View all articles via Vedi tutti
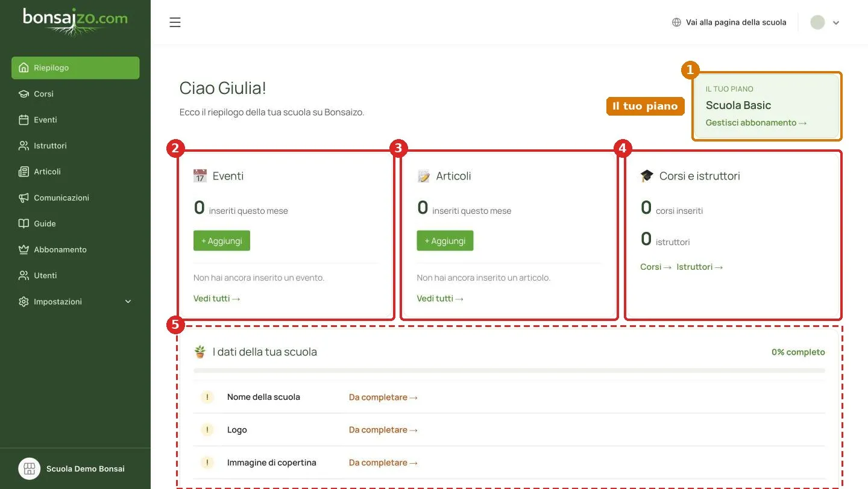868x489 pixels. tap(440, 298)
